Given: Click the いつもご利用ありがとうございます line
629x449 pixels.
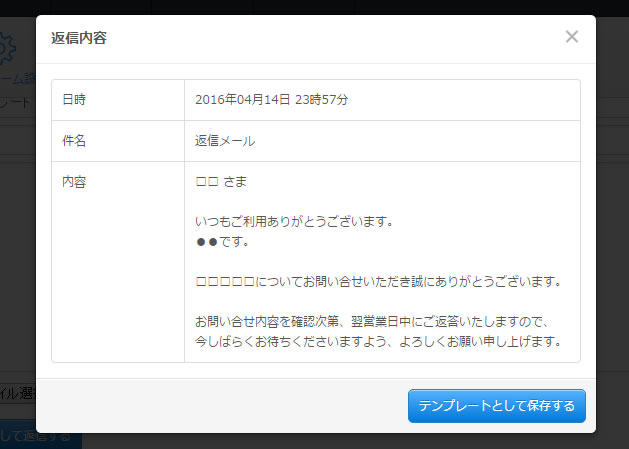Looking at the screenshot, I should click(x=293, y=221).
